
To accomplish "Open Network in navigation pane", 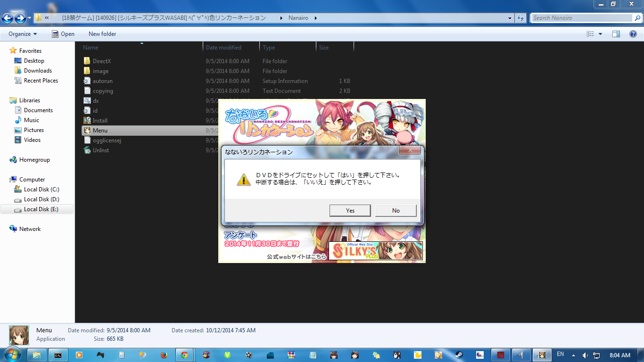I will 30,229.
